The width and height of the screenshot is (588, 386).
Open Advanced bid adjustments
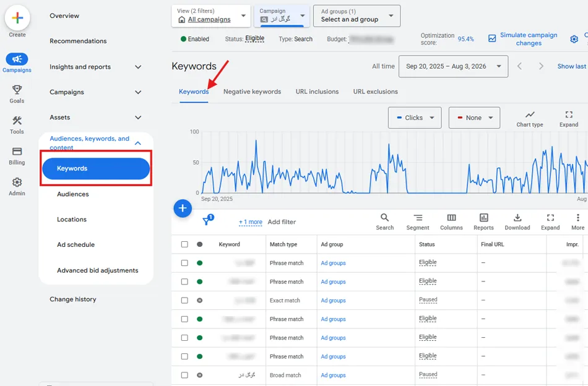(x=98, y=270)
